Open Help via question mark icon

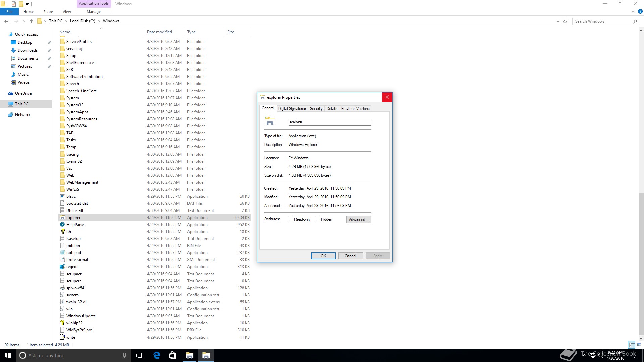coord(640,11)
